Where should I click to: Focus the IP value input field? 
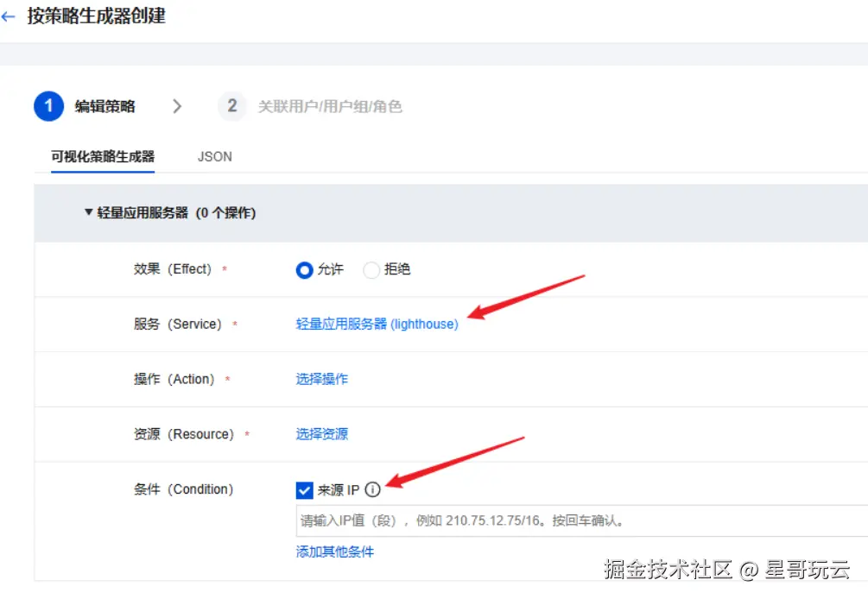pos(582,520)
